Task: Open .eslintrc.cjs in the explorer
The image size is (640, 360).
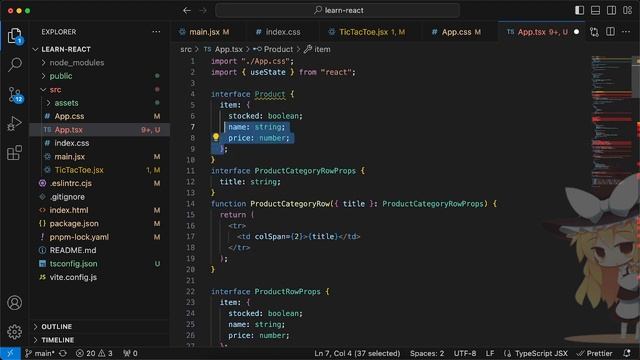Action: click(x=100, y=183)
